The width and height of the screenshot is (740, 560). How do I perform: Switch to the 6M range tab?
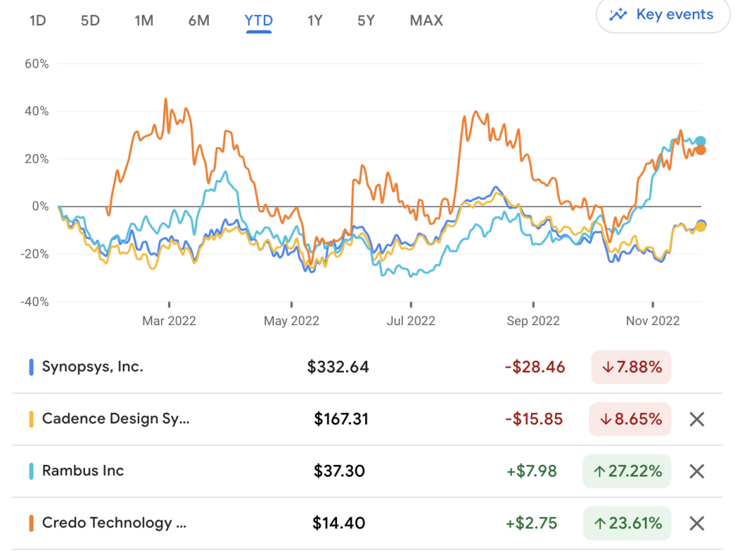pos(199,21)
